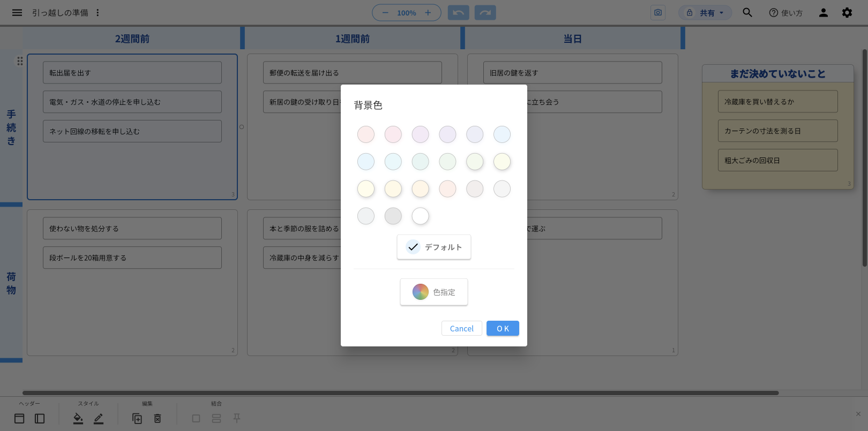Open the 共有 sharing dropdown
Image resolution: width=868 pixels, height=431 pixels.
[705, 13]
